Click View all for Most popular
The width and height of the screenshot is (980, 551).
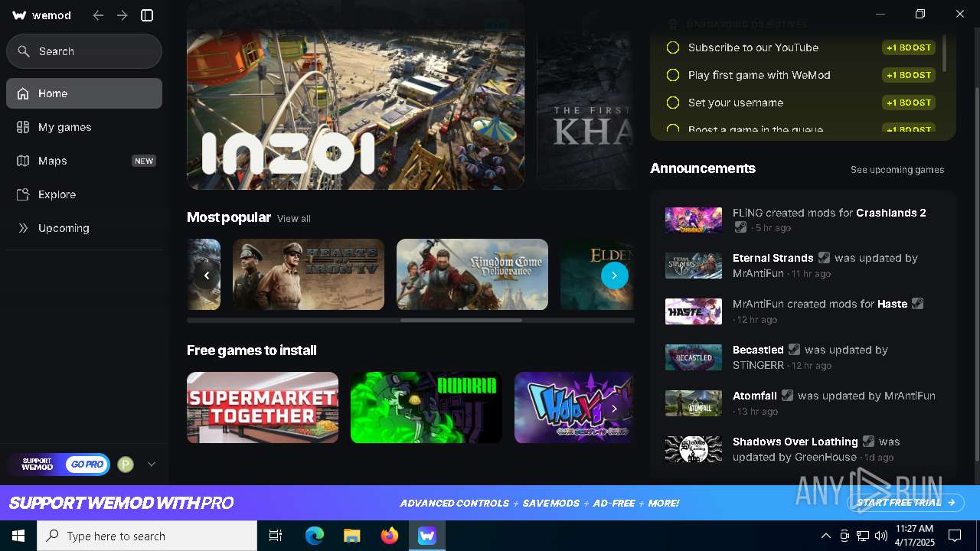coord(294,219)
